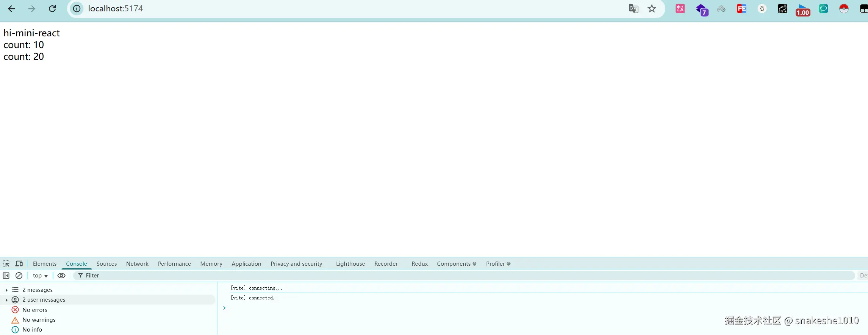Select the 2 user messages row

[x=108, y=300]
